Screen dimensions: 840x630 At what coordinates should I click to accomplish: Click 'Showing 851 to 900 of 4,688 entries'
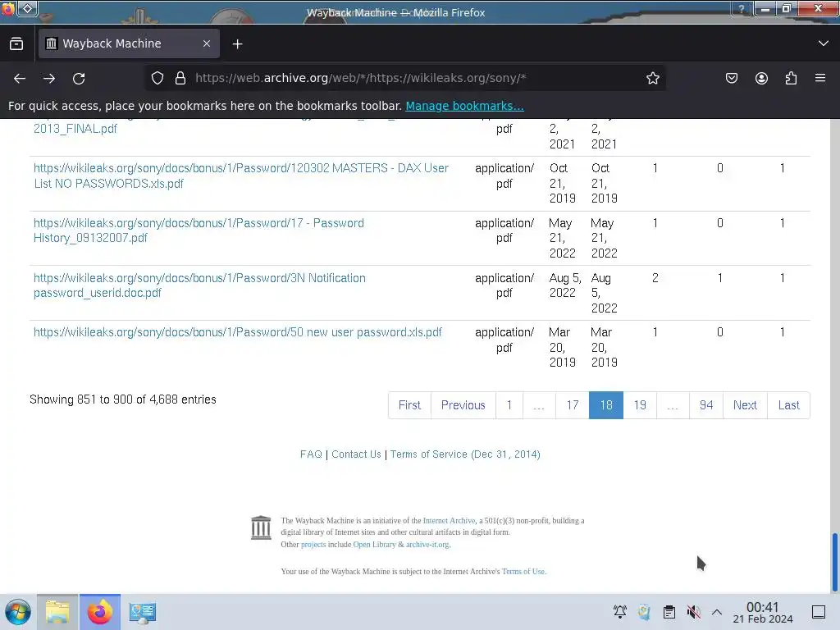click(123, 399)
